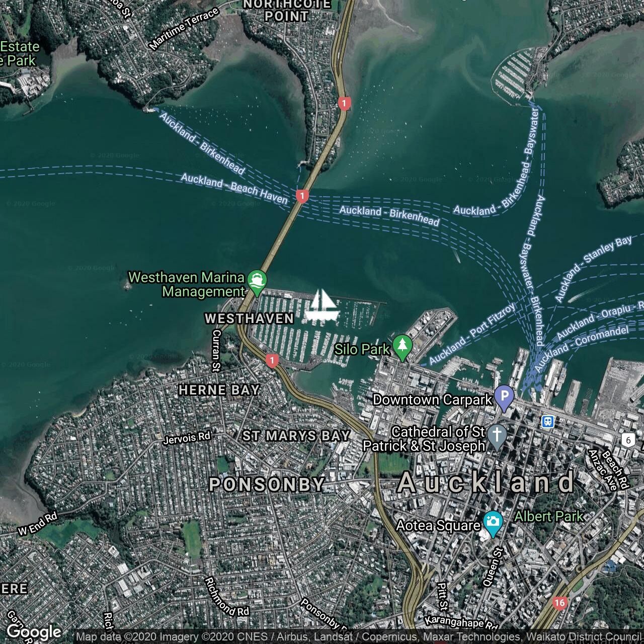Click route 1 shield on the bridge
The width and height of the screenshot is (644, 644).
click(302, 196)
